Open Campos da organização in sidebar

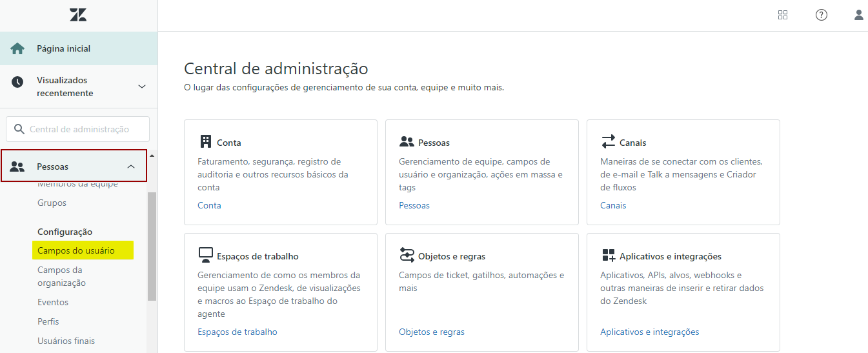(x=60, y=276)
